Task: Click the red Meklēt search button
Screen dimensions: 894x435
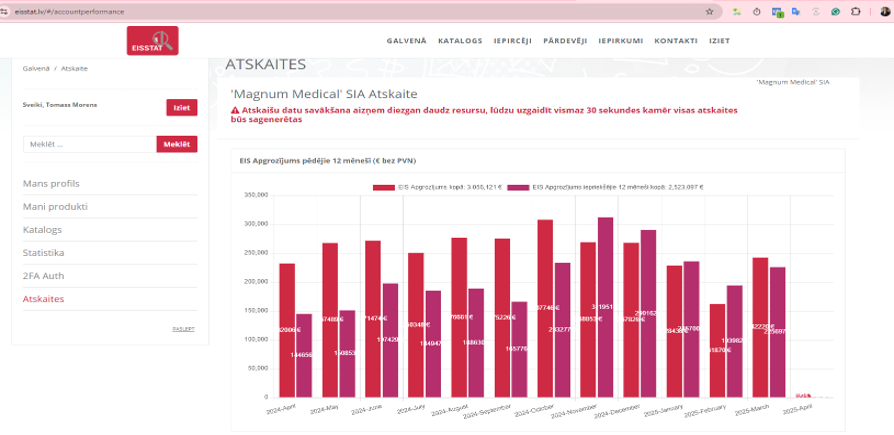Action: coord(177,144)
